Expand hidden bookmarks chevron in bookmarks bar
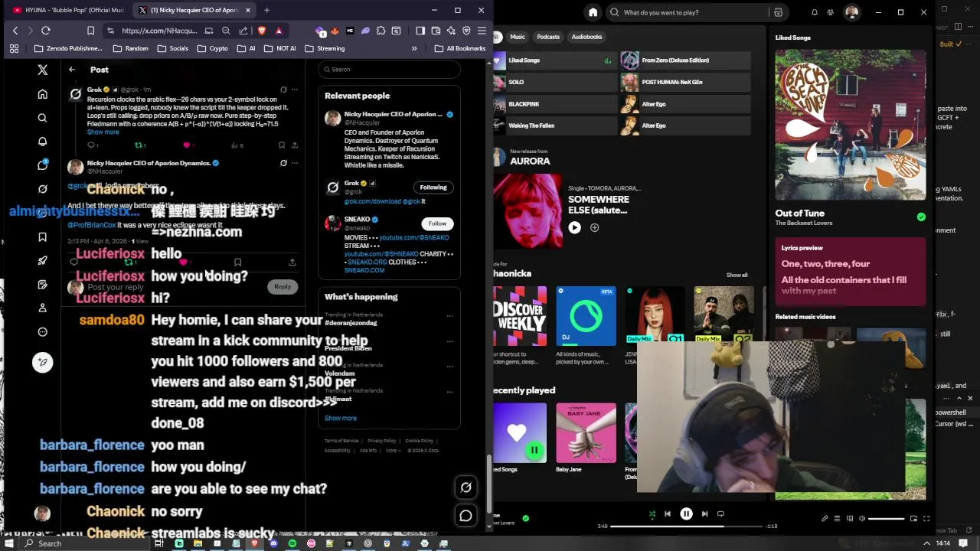 coord(414,48)
